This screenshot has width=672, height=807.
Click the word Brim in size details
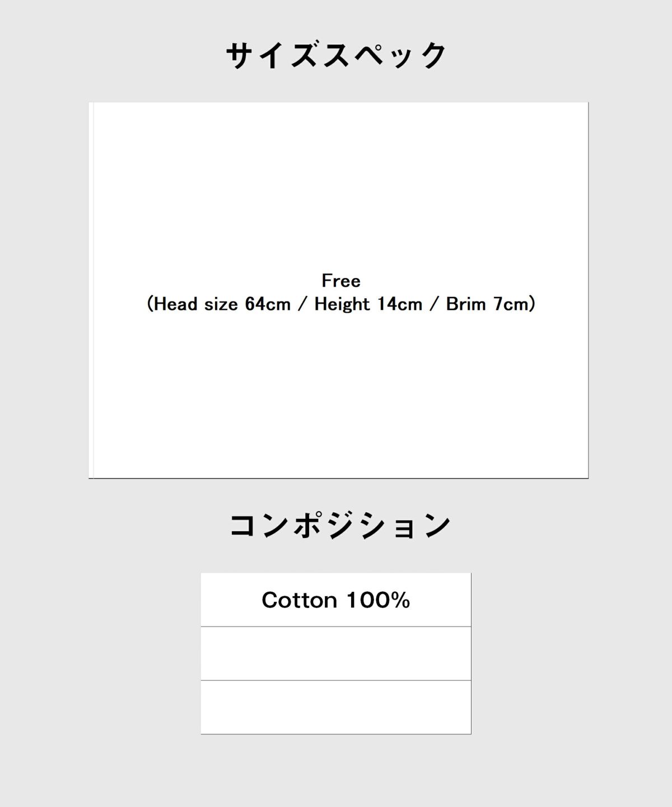(466, 304)
